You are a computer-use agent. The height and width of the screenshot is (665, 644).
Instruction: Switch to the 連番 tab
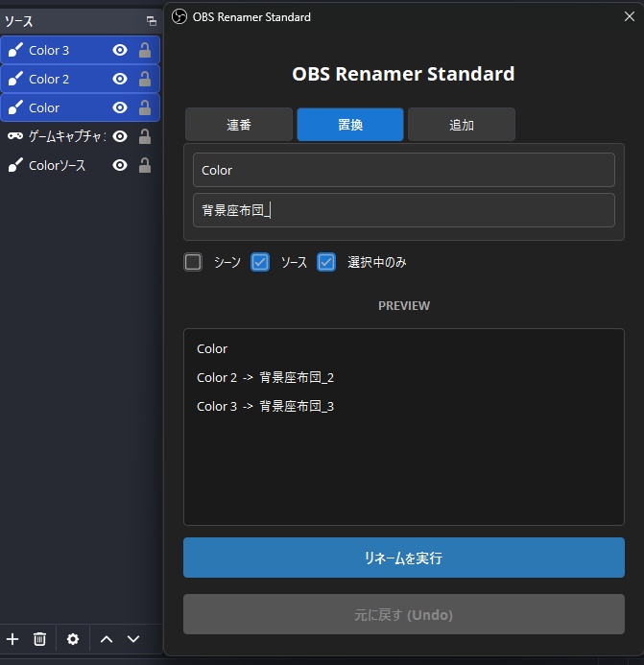pos(239,125)
